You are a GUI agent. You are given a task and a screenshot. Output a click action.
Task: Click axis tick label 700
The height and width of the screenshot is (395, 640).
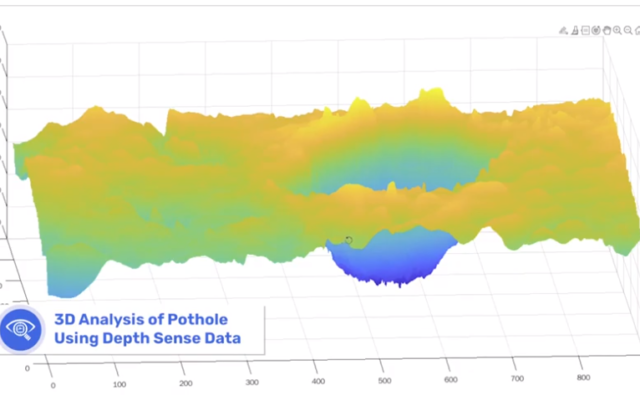coord(517,379)
